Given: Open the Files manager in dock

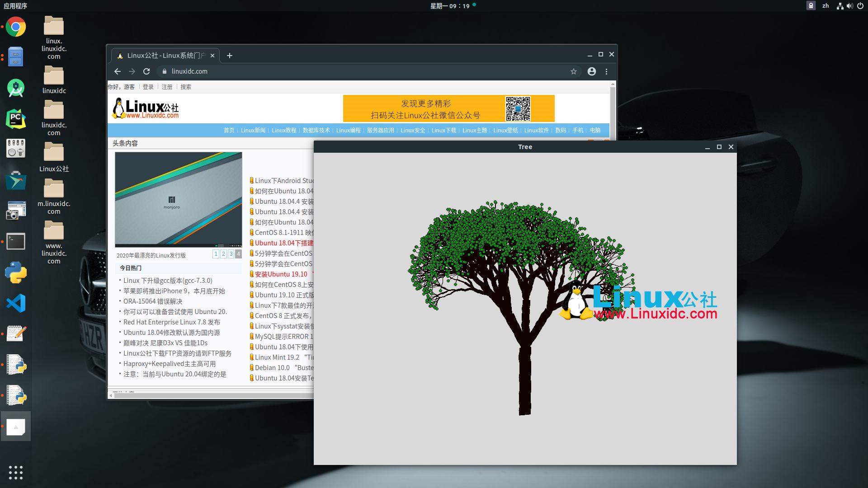Looking at the screenshot, I should (16, 57).
